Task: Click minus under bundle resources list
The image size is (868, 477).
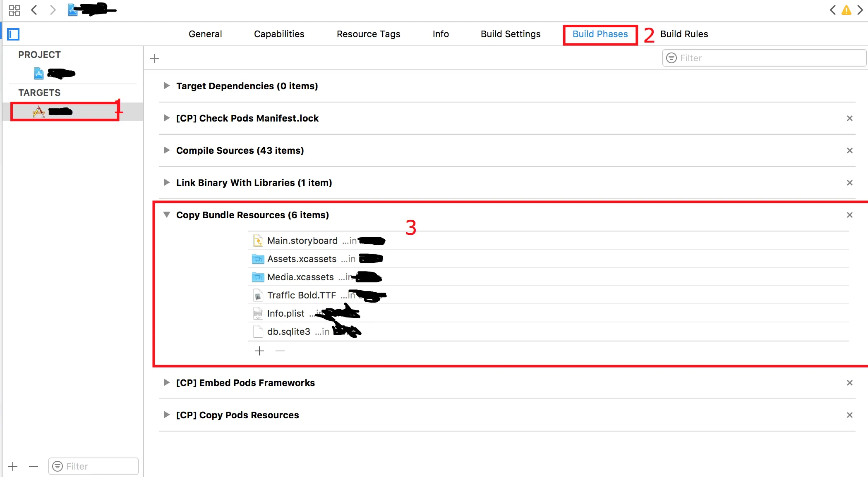Action: click(x=280, y=351)
